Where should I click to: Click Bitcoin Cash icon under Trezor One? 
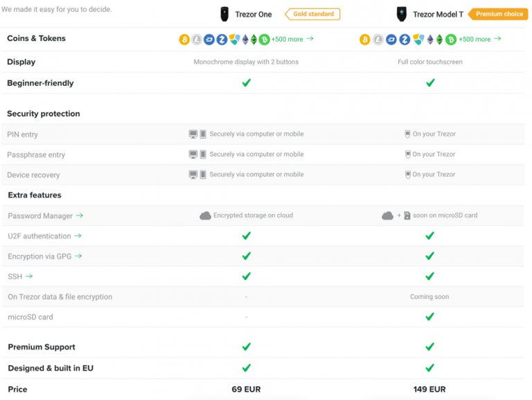tap(265, 40)
